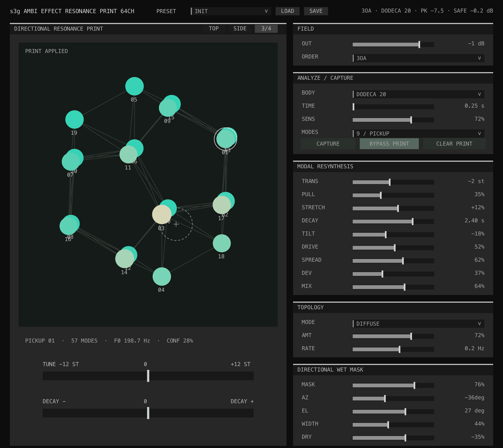Click the crosshair inside the dashed circle
The width and height of the screenshot is (503, 448).
point(176,224)
